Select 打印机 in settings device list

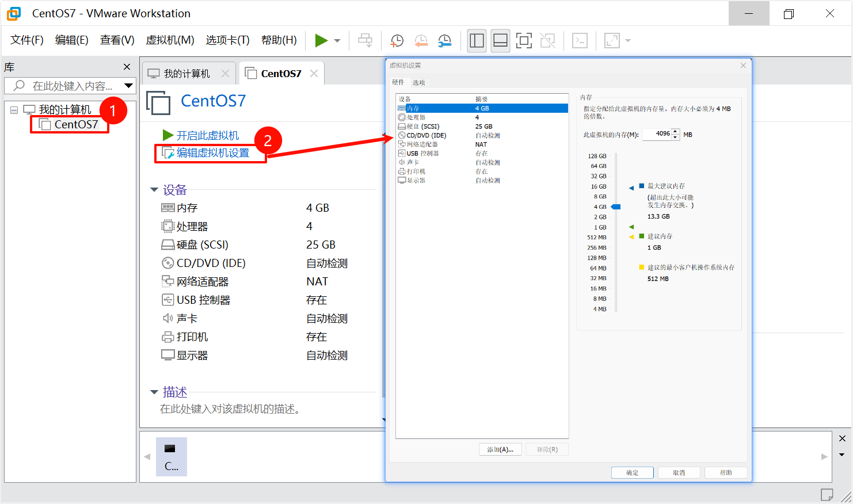(482, 171)
